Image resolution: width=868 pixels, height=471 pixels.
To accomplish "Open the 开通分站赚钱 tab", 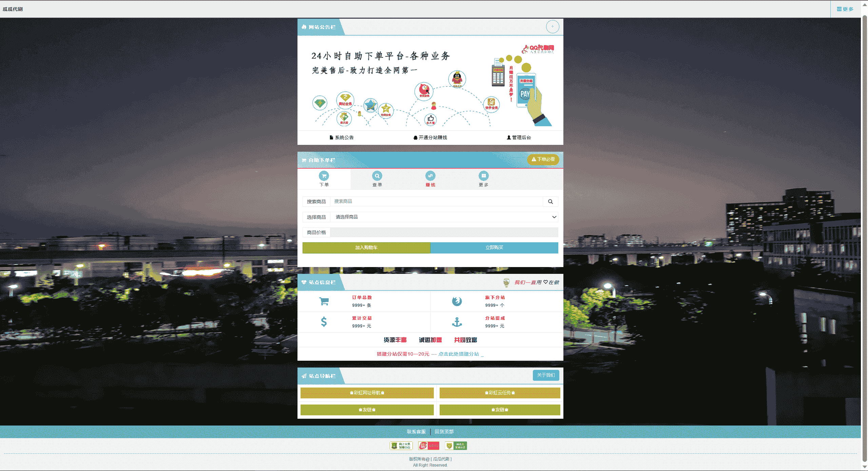I will 430,137.
